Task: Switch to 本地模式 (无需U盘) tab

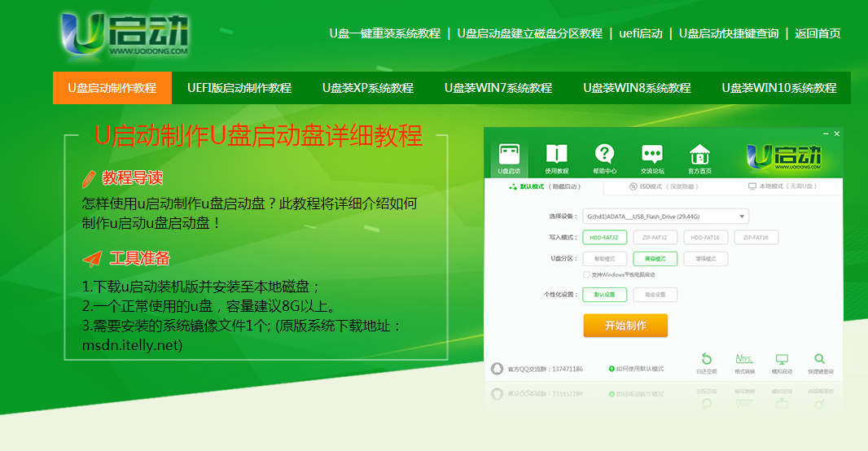Action: 783,186
